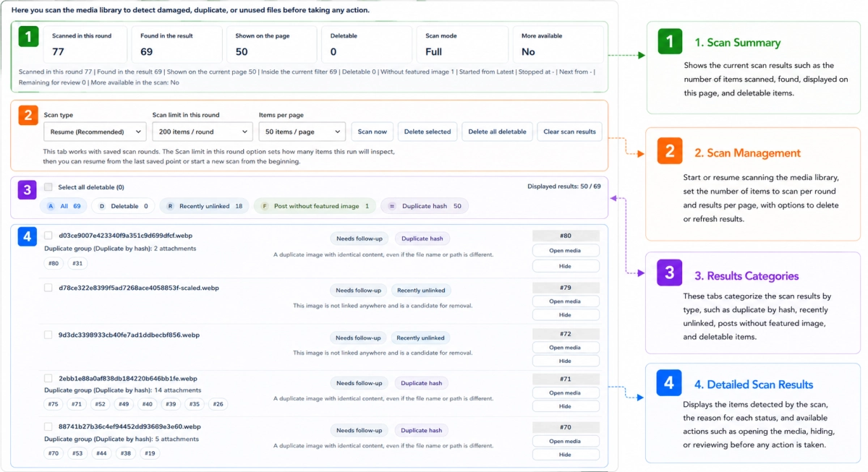Click the #26 attachment chip

218,404
